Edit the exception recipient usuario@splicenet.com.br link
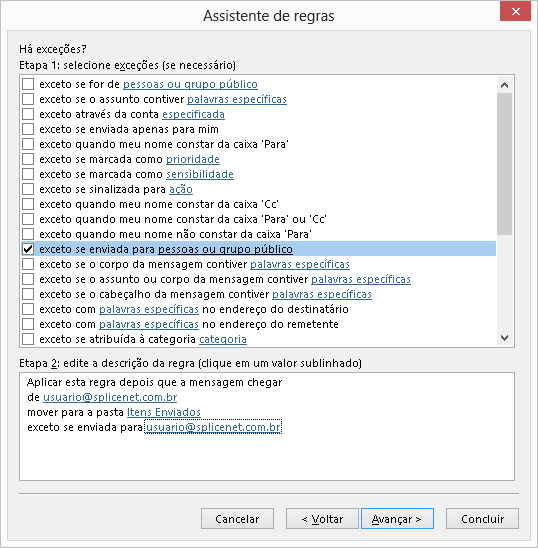 [213, 427]
